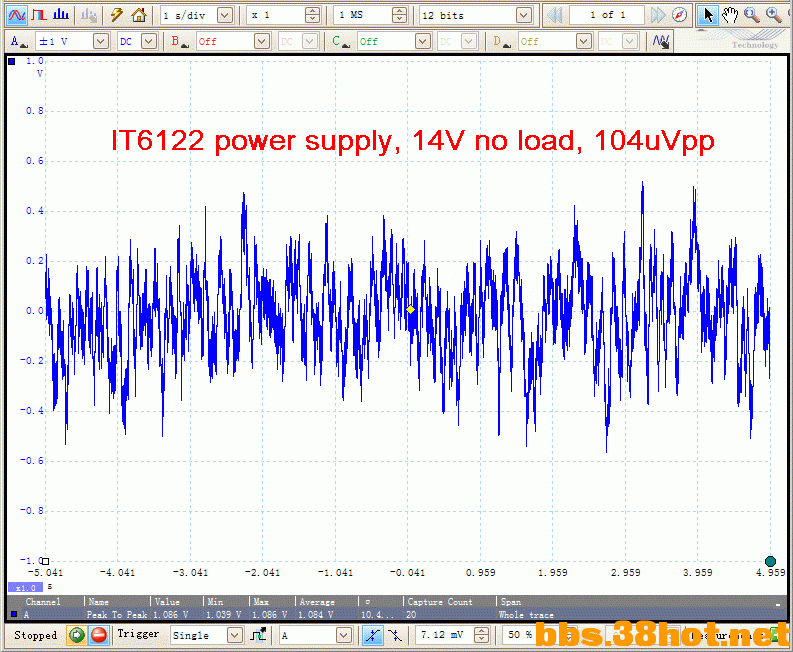This screenshot has height=652, width=793.
Task: Select the hand pan tool
Action: pyautogui.click(x=730, y=16)
